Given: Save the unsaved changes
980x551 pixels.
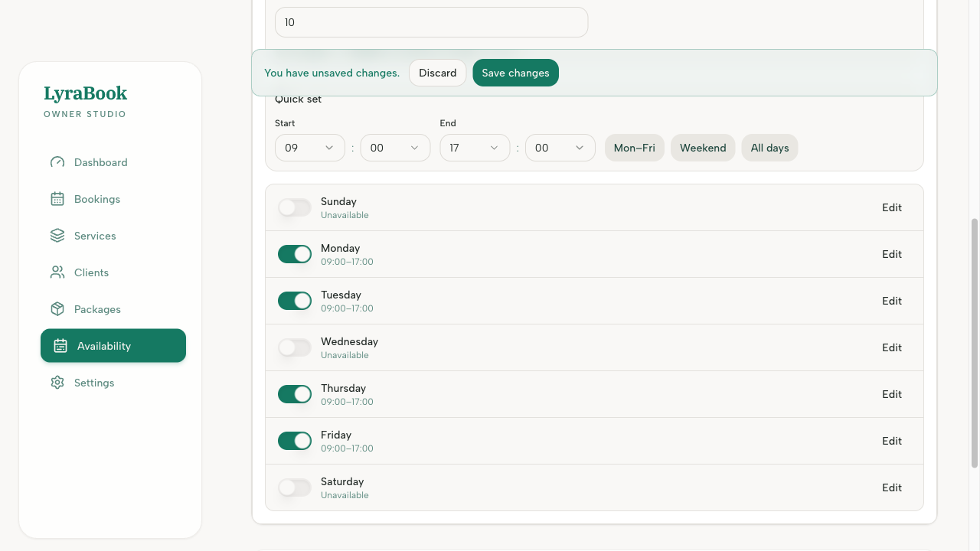Looking at the screenshot, I should (x=515, y=73).
